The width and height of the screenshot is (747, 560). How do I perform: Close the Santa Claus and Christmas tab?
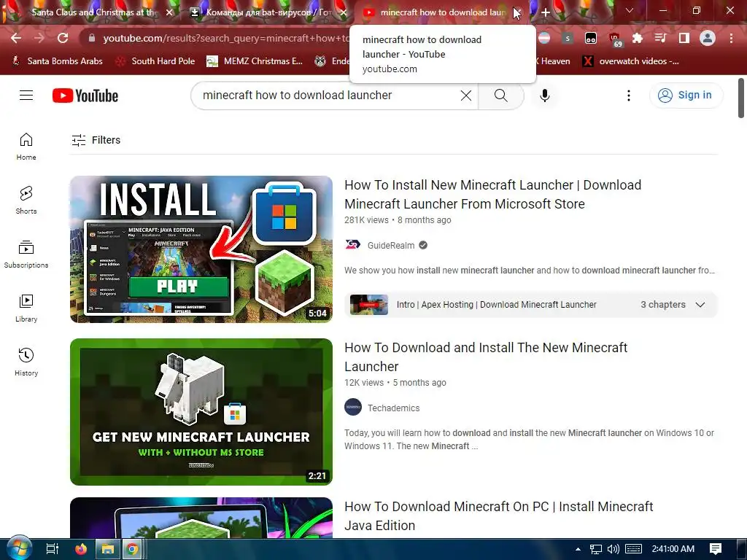tap(169, 12)
